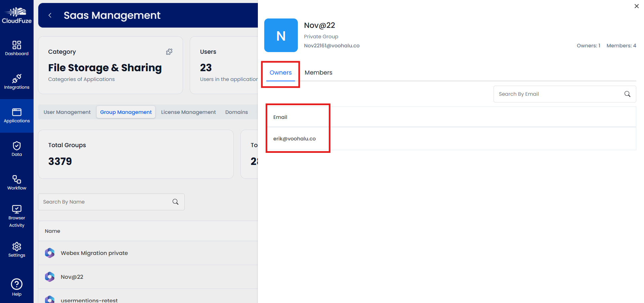Select owner email erik@voohalu.co
This screenshot has height=303, width=644.
294,138
